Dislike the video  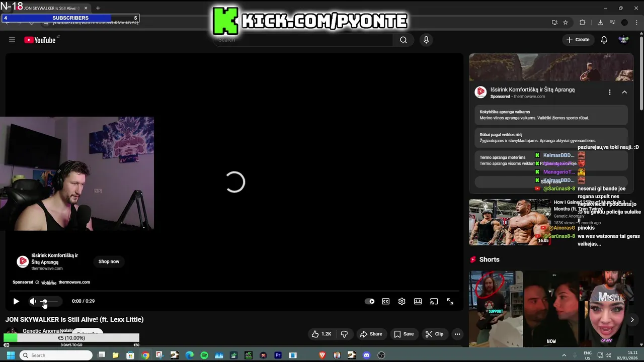[345, 334]
